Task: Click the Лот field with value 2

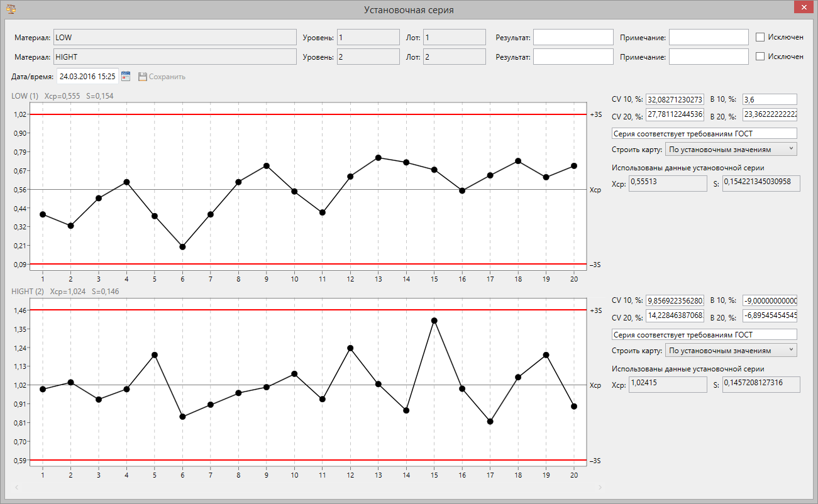Action: [x=454, y=57]
